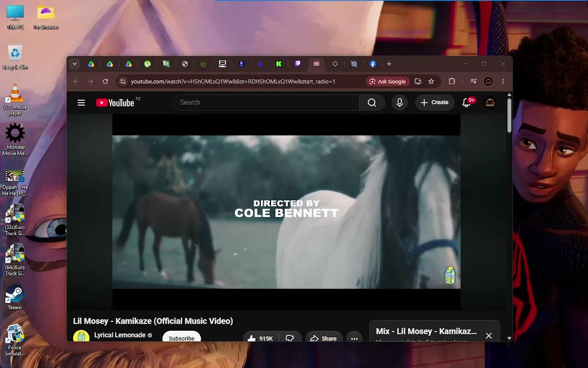Screen dimensions: 588x368
Task: Open the Lyrical Lemonade channel avatar
Action: [x=81, y=336]
